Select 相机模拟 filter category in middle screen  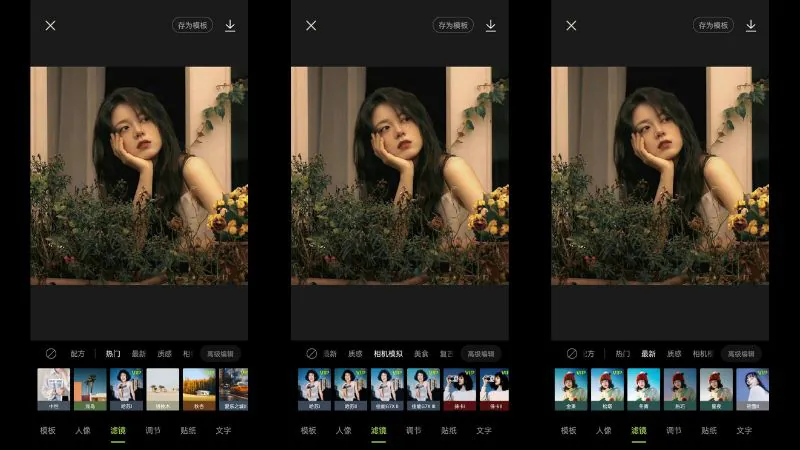click(388, 354)
